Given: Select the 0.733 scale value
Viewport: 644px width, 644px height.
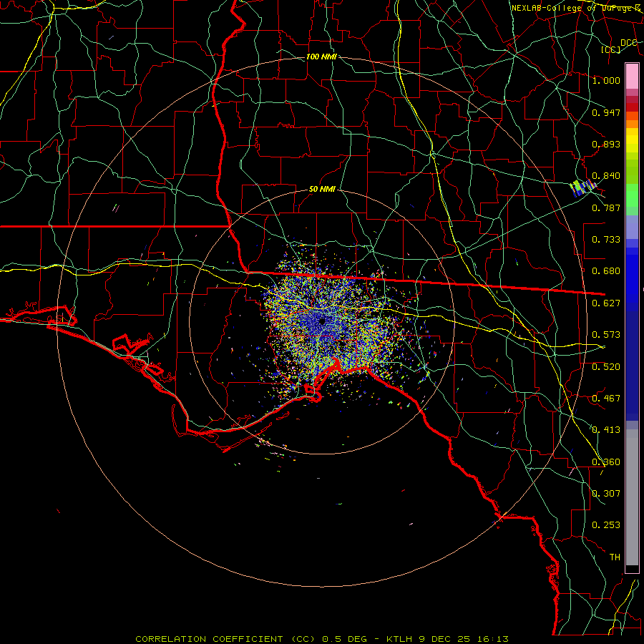Looking at the screenshot, I should coord(606,240).
